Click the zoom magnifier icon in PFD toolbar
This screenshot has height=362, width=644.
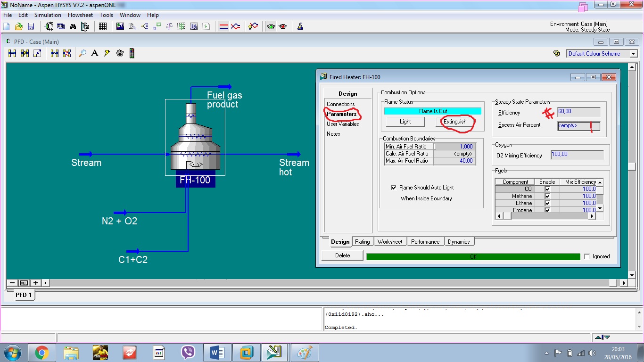(83, 53)
